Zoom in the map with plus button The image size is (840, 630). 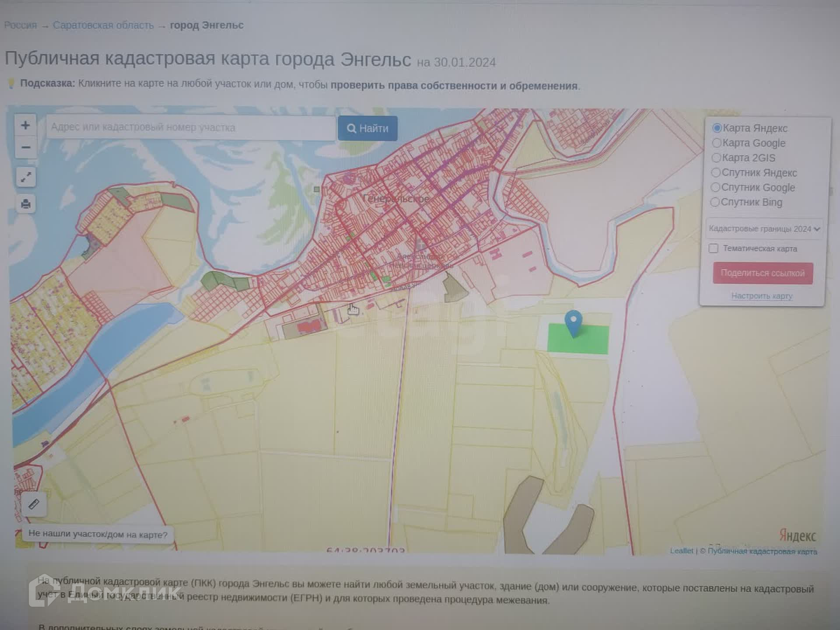[x=25, y=126]
